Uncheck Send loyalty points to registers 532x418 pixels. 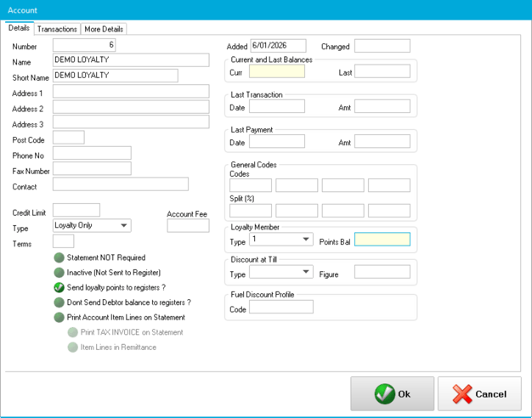[59, 288]
